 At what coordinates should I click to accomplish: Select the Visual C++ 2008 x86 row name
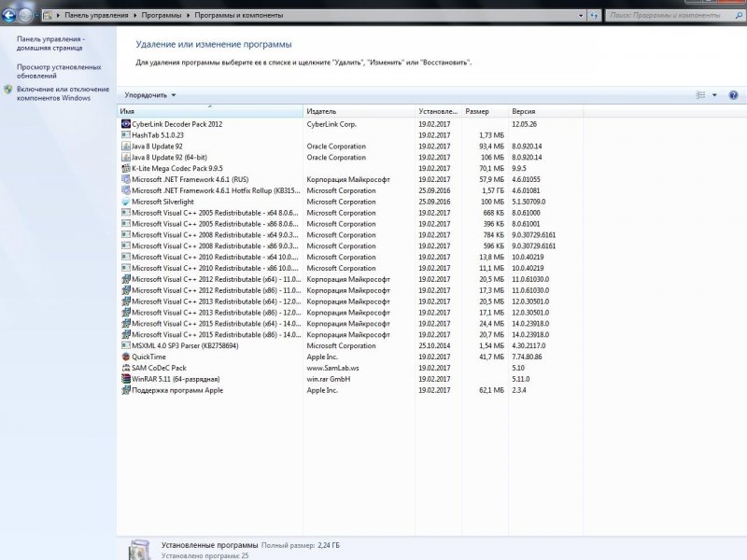(x=215, y=245)
